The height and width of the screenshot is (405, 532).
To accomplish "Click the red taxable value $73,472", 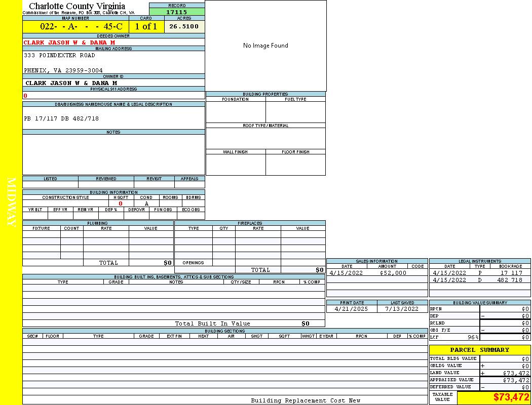I will (x=511, y=397).
